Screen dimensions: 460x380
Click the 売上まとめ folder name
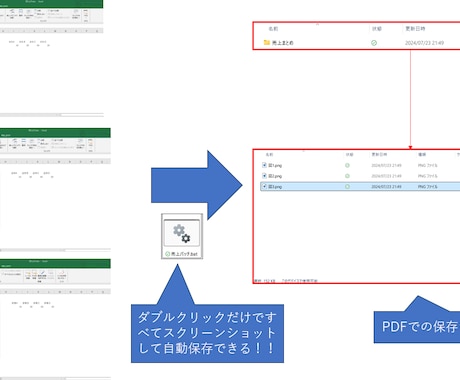tap(283, 43)
